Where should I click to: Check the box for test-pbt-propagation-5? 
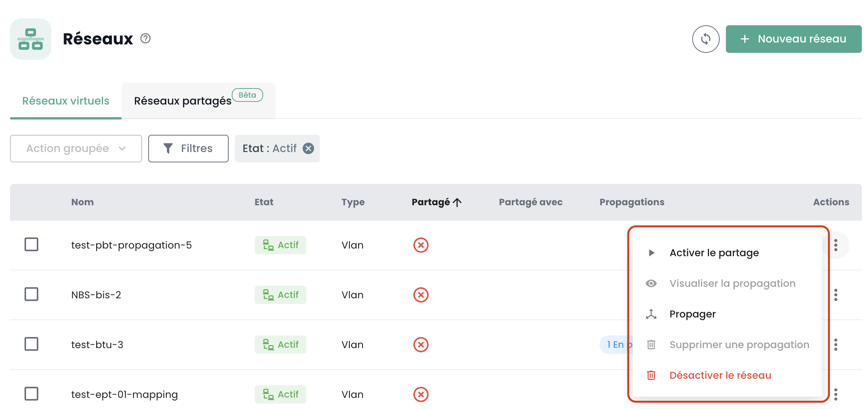pos(31,244)
